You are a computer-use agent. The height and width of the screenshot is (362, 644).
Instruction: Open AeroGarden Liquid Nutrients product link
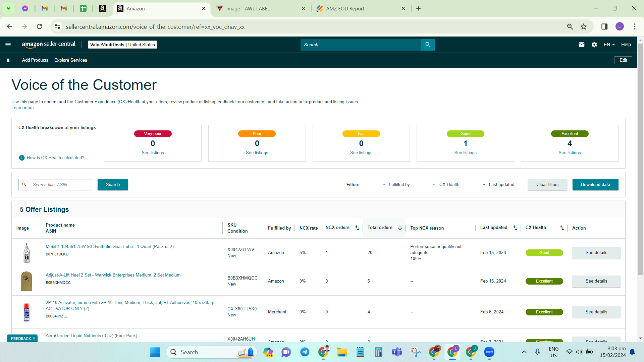(91, 336)
